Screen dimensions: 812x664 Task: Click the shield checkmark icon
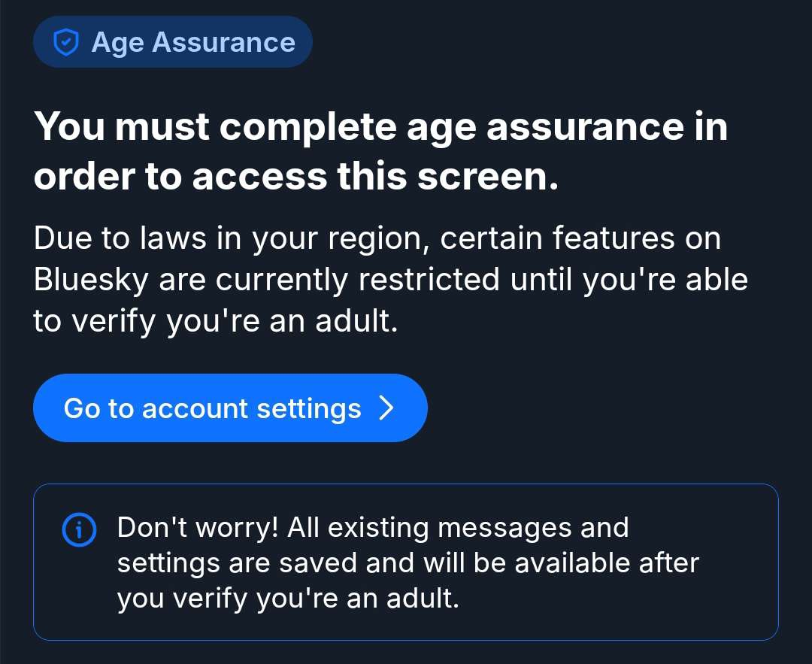pyautogui.click(x=66, y=43)
